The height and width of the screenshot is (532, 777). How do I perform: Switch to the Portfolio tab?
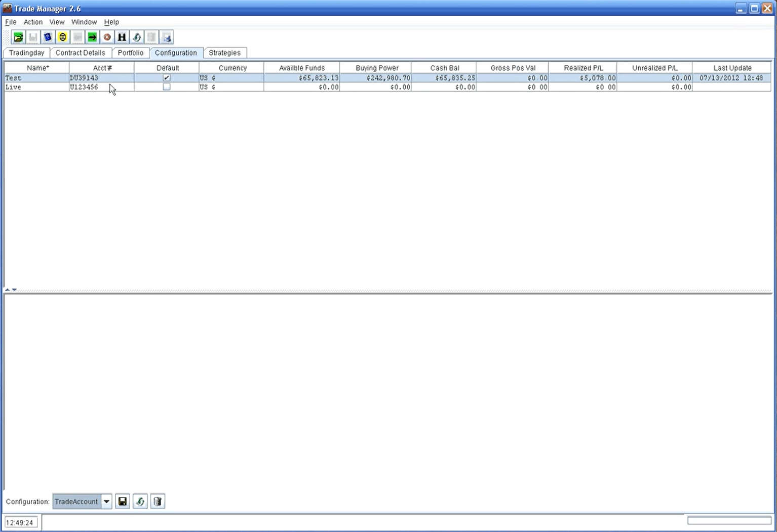pyautogui.click(x=131, y=53)
